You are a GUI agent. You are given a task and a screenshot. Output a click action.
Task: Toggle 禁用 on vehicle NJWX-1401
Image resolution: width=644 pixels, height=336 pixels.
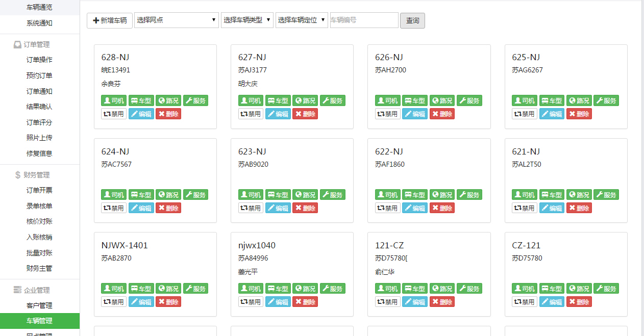pyautogui.click(x=113, y=302)
